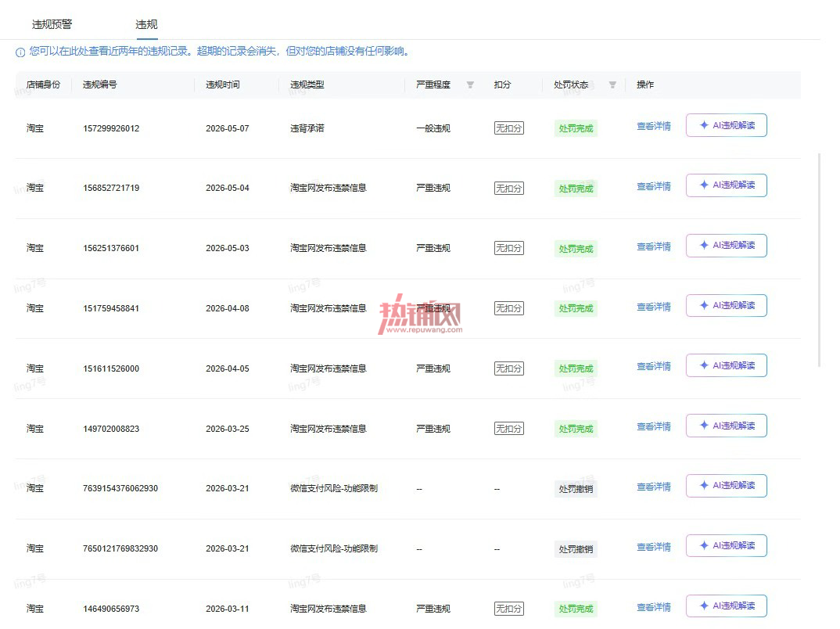
Task: Click the info icon before the notice text
Action: click(20, 52)
